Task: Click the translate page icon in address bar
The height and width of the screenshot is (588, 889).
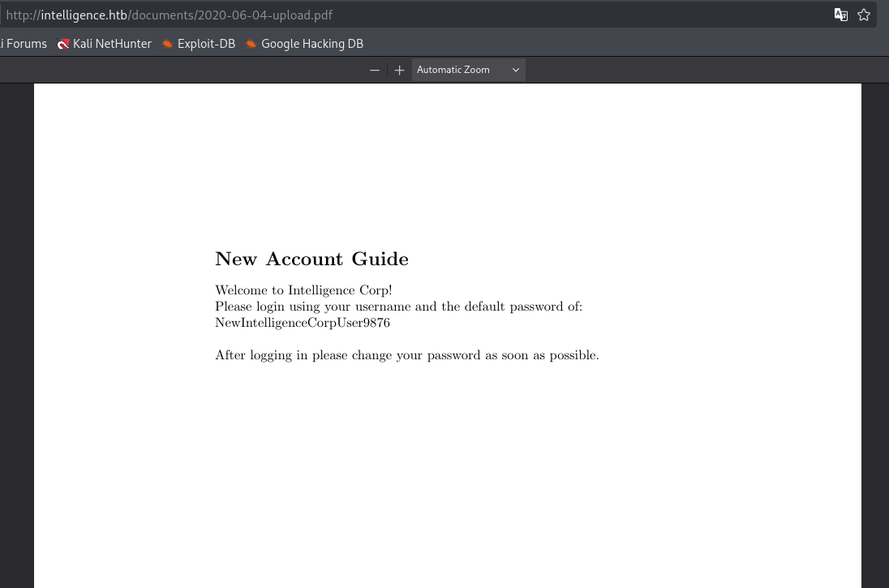Action: coord(841,15)
